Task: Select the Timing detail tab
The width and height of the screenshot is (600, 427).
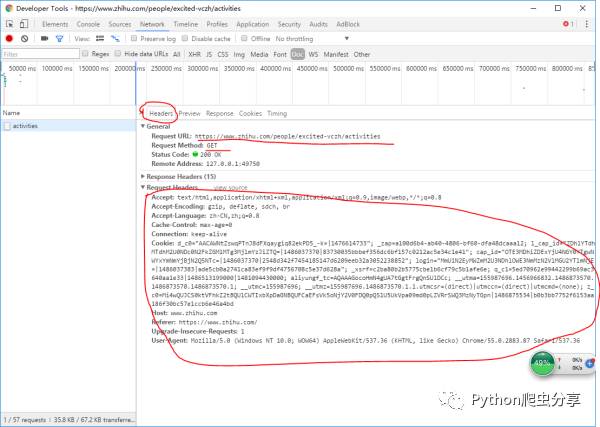Action: click(277, 113)
